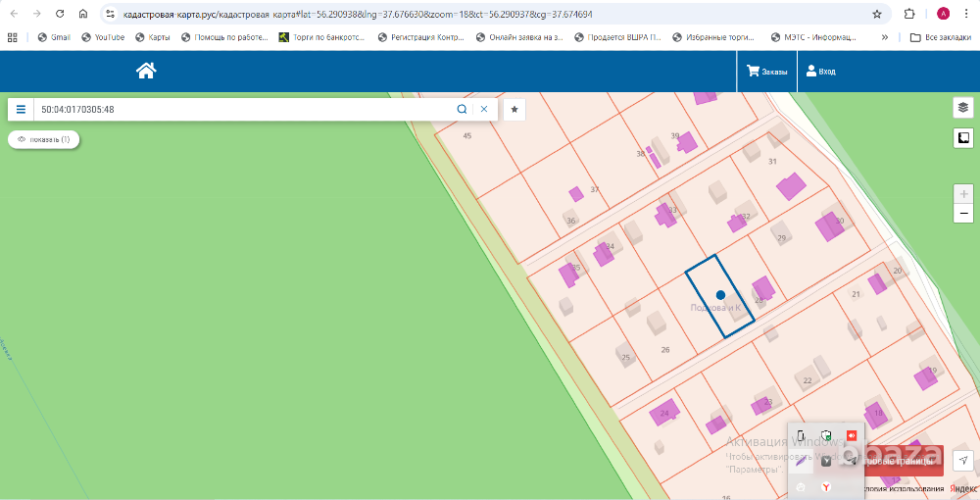This screenshot has width=980, height=500.
Task: Zoom in with the plus button
Action: coord(962,194)
